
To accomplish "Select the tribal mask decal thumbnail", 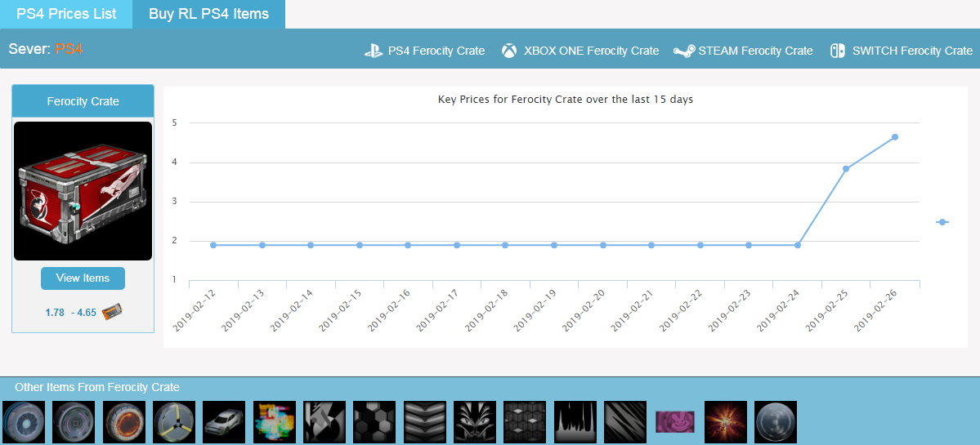I will (x=475, y=422).
